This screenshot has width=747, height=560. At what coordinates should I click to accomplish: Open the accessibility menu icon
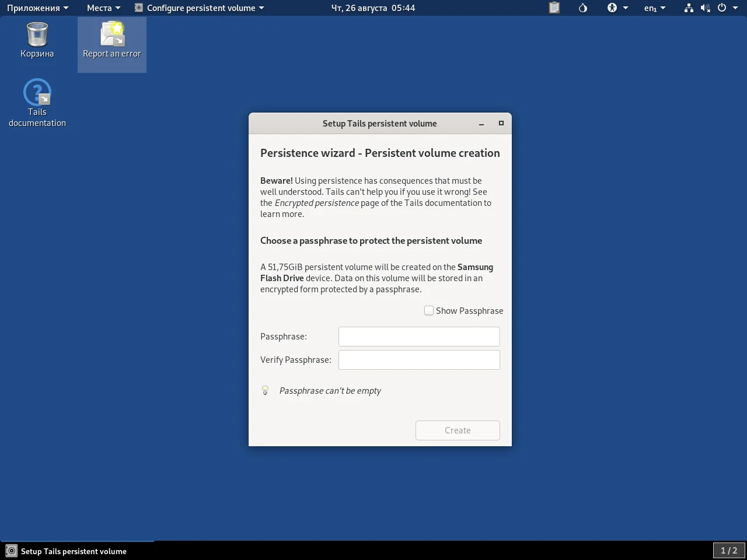pyautogui.click(x=612, y=8)
